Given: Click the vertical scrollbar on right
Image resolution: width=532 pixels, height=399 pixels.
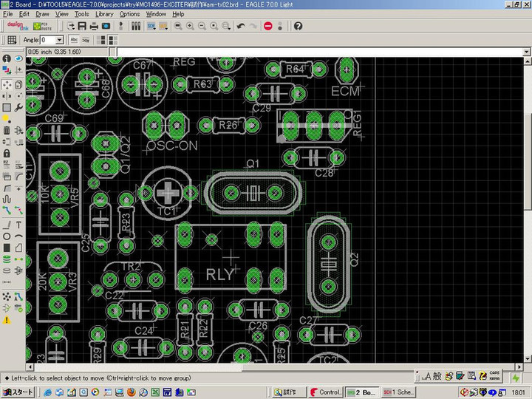Looking at the screenshot, I should point(527,185).
